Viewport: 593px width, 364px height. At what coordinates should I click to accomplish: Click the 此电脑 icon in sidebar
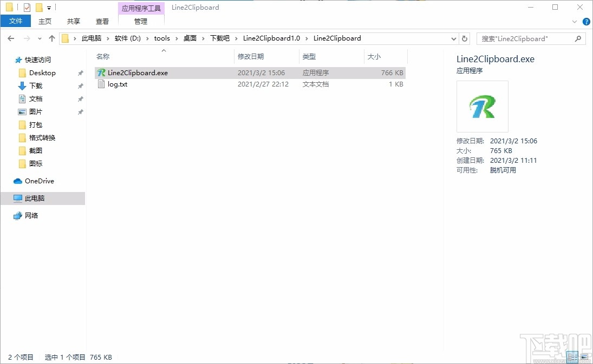[18, 198]
